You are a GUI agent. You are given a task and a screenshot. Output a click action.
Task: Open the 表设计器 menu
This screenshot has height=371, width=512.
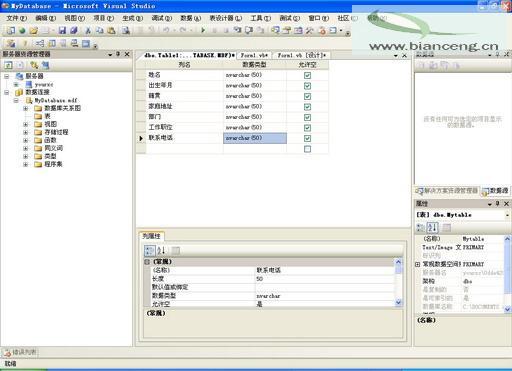(225, 18)
